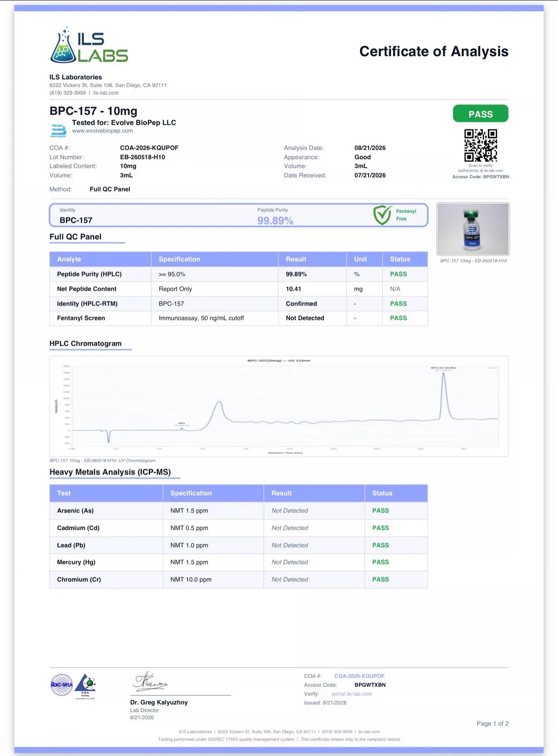Click the Immunoassay, 50 ng/mL cutoff specification
The height and width of the screenshot is (756, 558).
(201, 318)
